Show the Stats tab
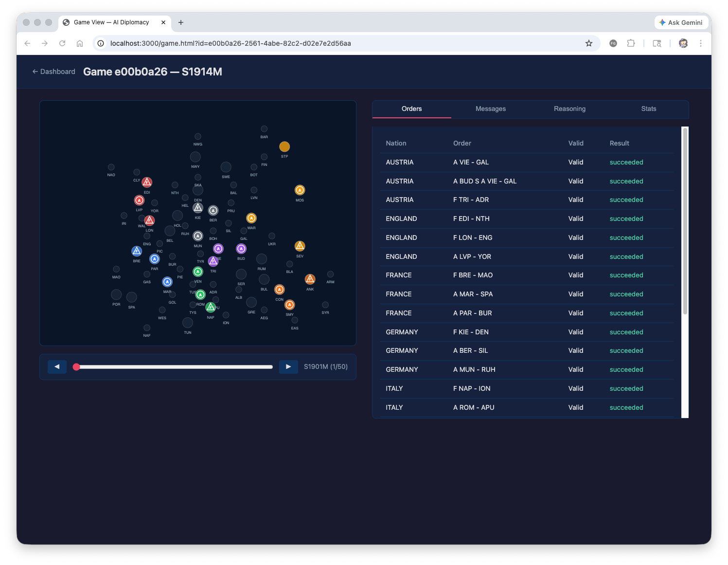The width and height of the screenshot is (728, 565). pos(648,109)
